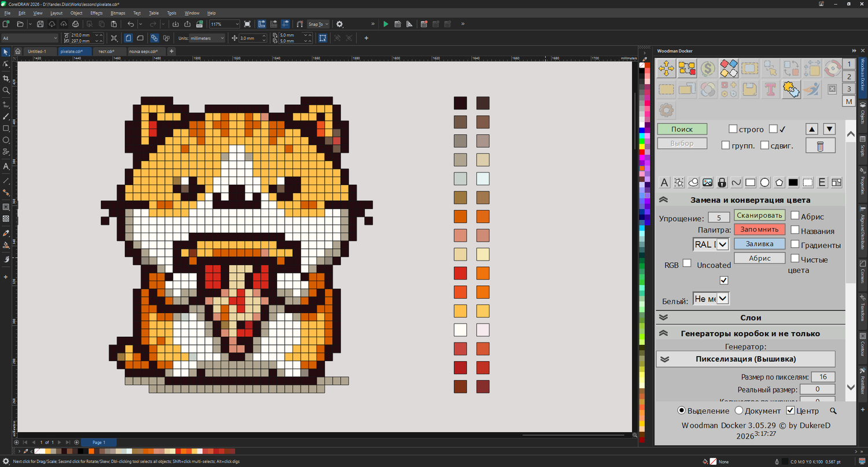Activate the Color Eyedropper tool
This screenshot has width=868, height=467.
tap(6, 233)
